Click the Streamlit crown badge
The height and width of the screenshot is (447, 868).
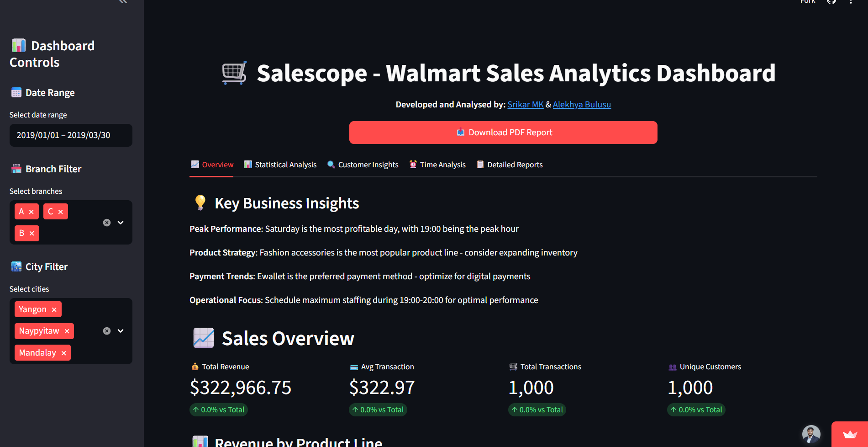[x=850, y=435]
